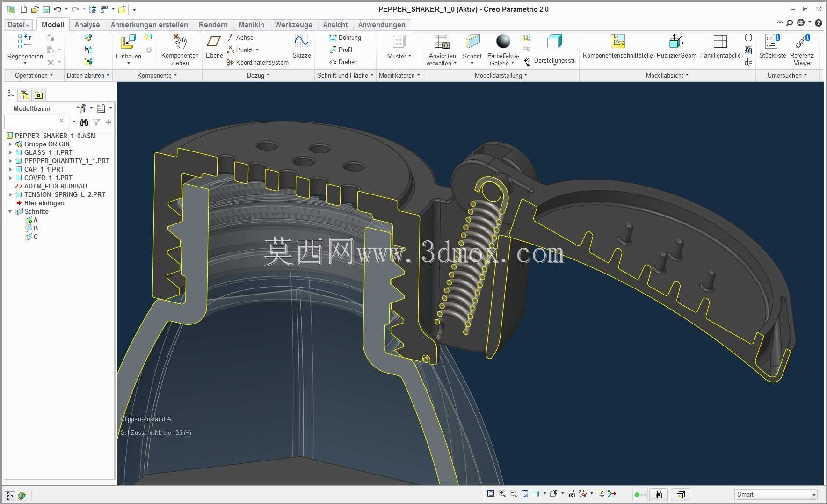Click the Save icon in quick access toolbar

[x=46, y=9]
